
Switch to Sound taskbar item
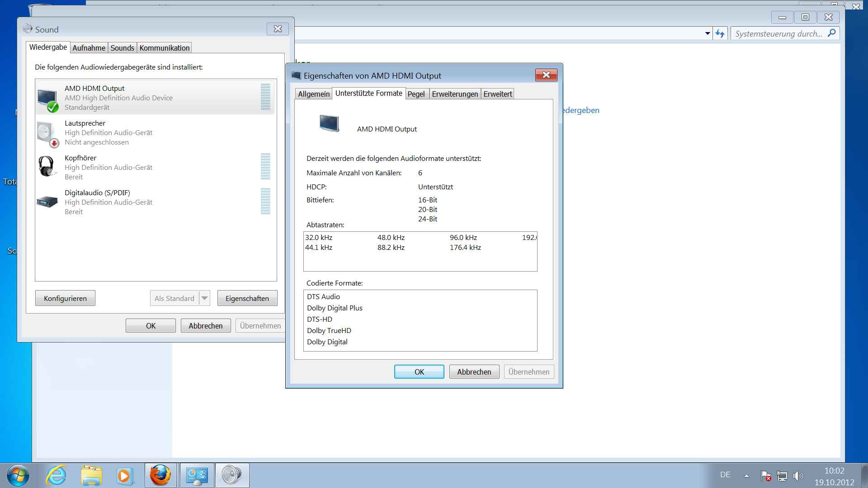232,475
